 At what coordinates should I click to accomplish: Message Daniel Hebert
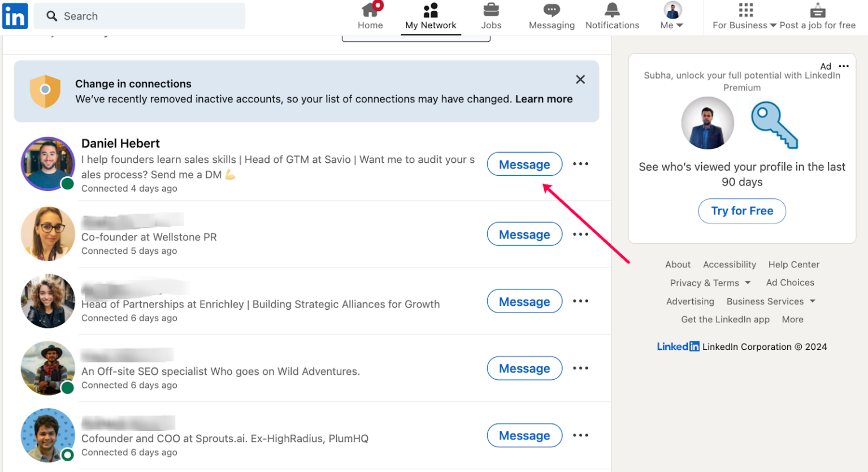coord(524,164)
